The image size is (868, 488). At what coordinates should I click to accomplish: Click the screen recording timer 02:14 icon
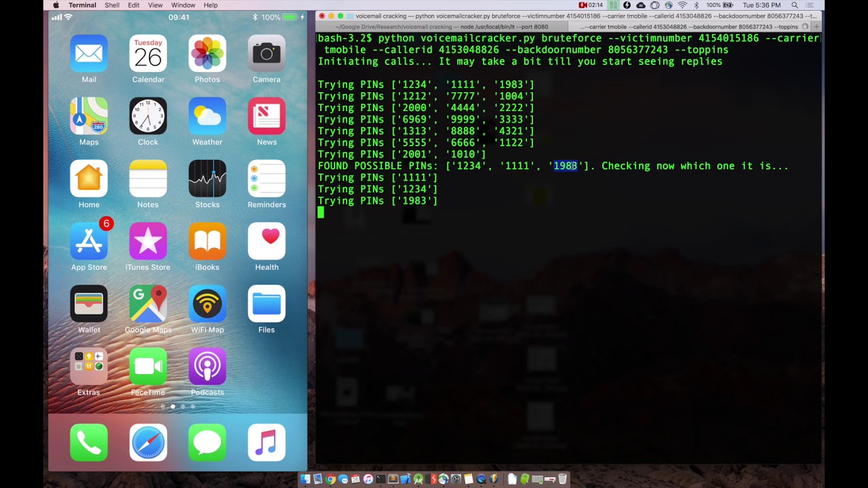591,5
